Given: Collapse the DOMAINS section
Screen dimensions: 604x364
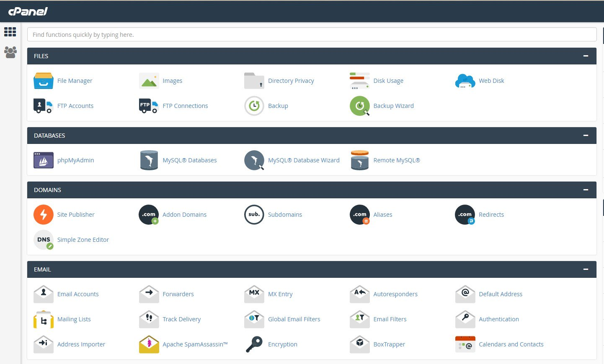Looking at the screenshot, I should pos(586,190).
